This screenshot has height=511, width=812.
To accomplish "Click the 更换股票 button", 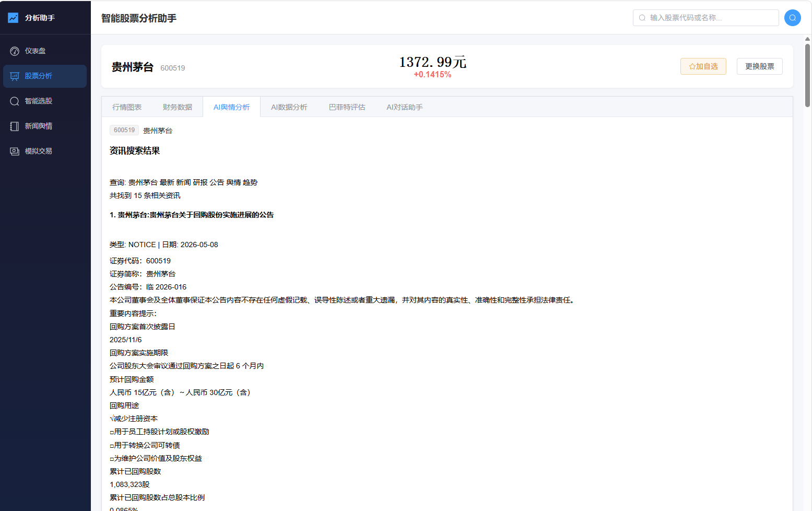I will point(760,66).
